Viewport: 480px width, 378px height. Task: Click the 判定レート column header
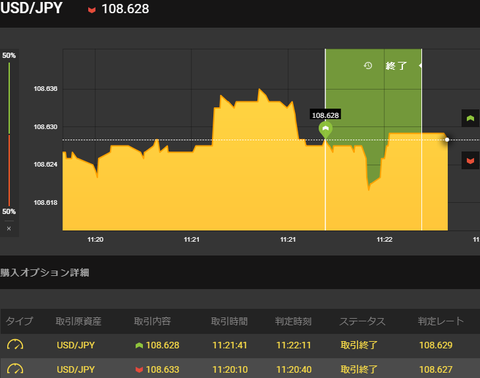(x=441, y=321)
